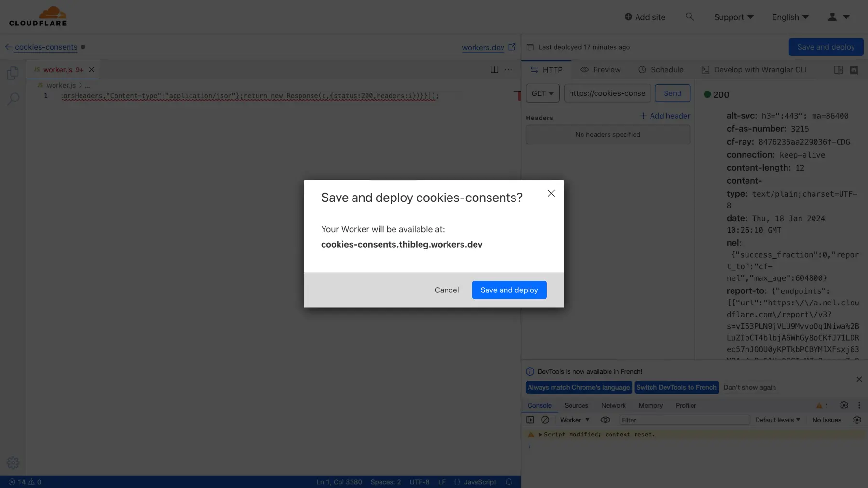Toggle the live expression eye icon
The width and height of the screenshot is (868, 488).
tap(605, 420)
